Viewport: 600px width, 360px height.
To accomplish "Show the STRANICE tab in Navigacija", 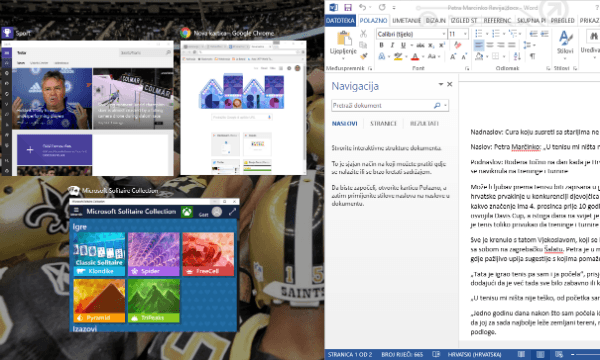I will pos(383,123).
